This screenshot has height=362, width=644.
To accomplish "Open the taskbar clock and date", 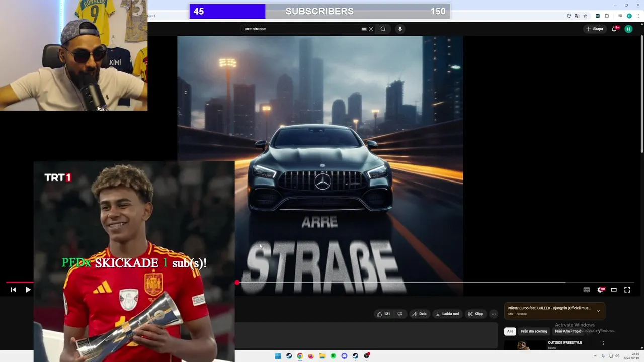I will click(631, 356).
